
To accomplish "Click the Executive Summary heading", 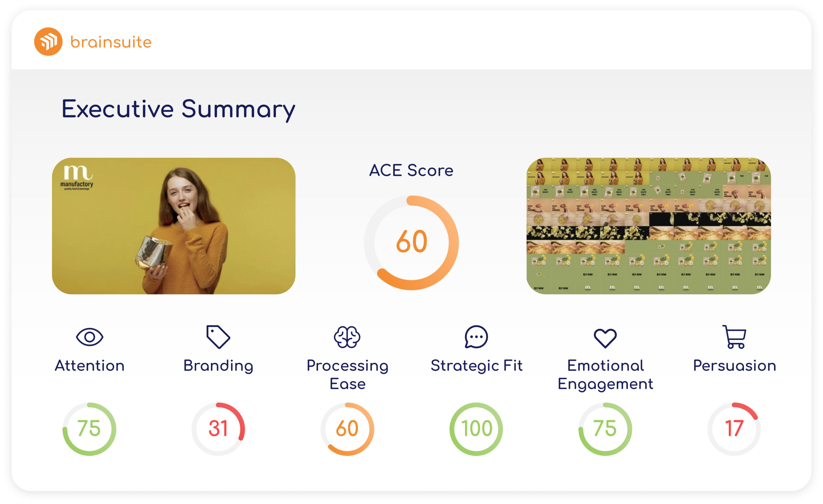I will click(x=178, y=109).
